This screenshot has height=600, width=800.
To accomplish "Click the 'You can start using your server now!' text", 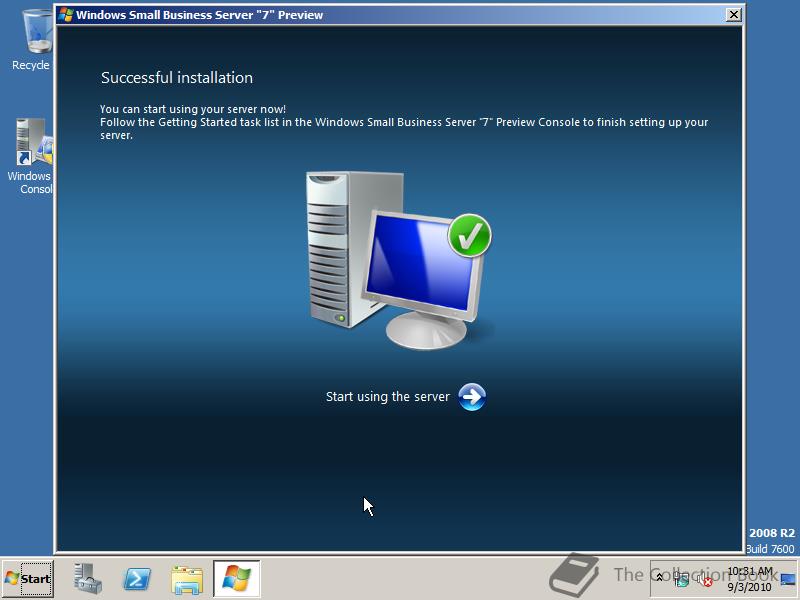I will pos(193,109).
